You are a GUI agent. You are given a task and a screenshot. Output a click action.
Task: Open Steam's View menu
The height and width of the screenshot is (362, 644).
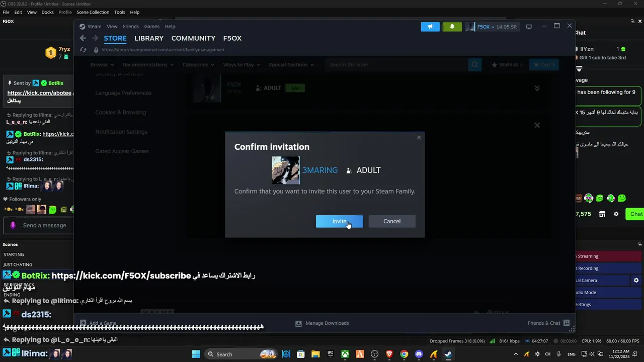pyautogui.click(x=112, y=27)
